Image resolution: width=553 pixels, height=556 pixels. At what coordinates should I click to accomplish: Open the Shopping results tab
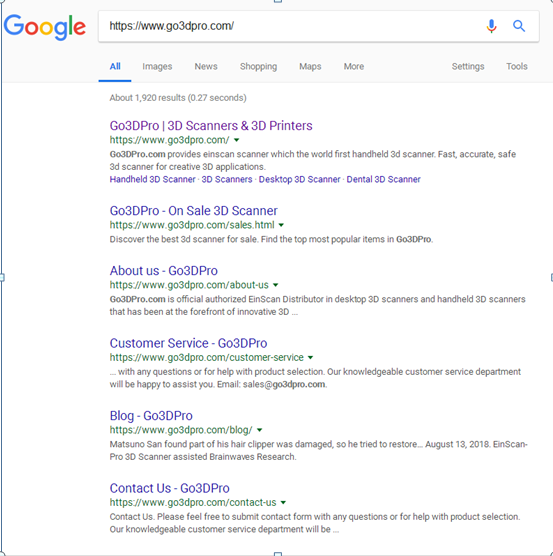point(258,66)
